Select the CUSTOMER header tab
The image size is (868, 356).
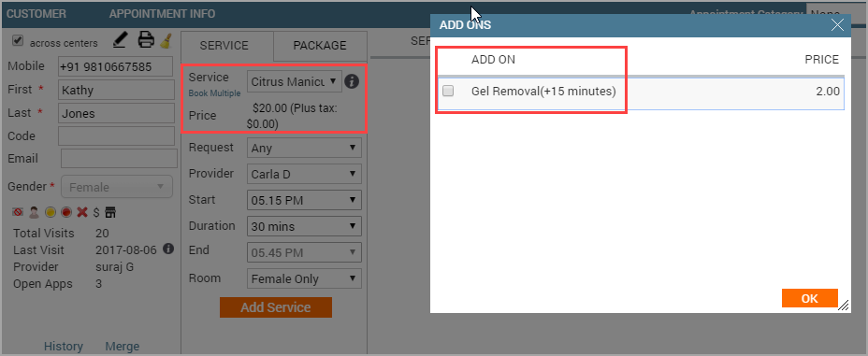click(x=36, y=14)
